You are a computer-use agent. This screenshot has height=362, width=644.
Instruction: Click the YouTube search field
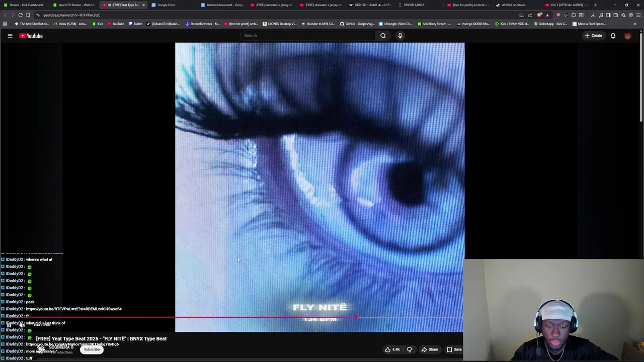click(308, 36)
